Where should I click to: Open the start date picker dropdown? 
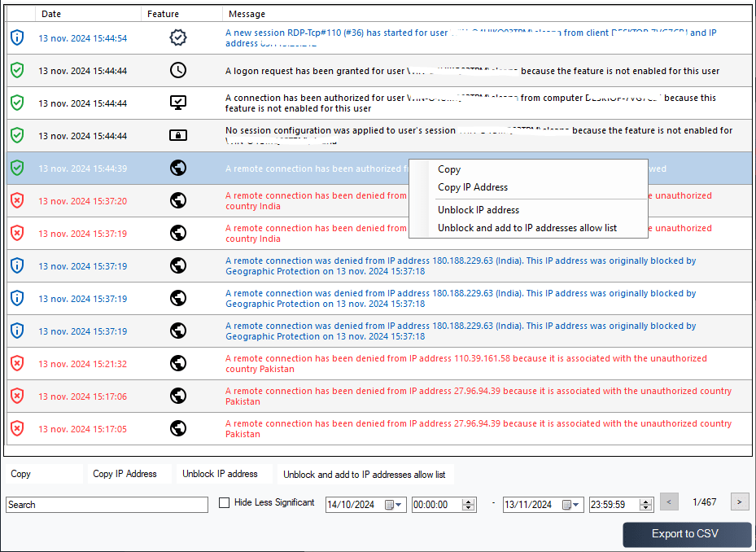click(396, 504)
